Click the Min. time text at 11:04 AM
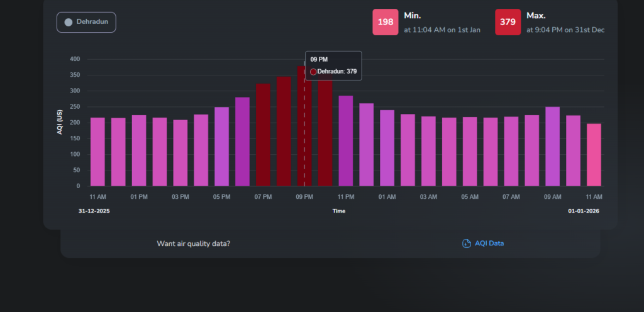The width and height of the screenshot is (644, 312). pyautogui.click(x=442, y=30)
